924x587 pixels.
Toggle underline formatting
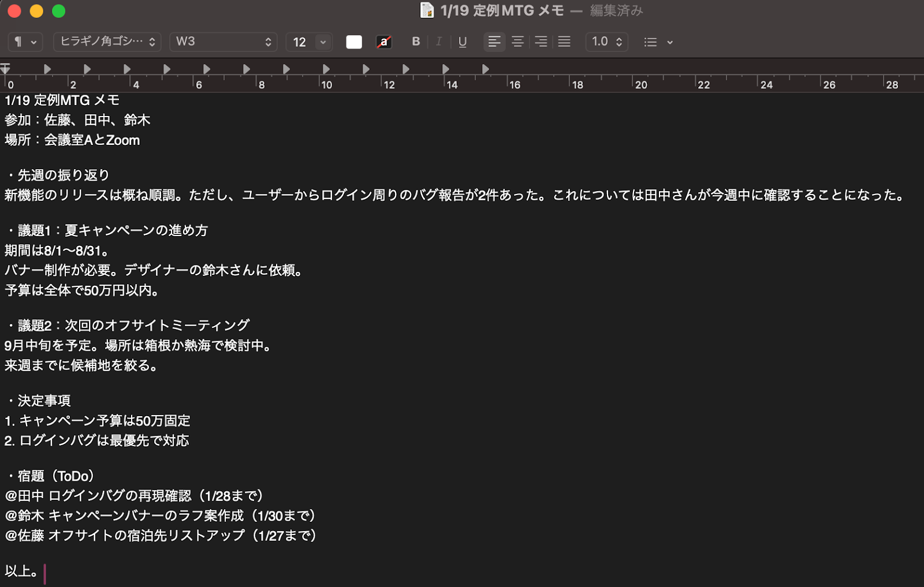pos(462,42)
